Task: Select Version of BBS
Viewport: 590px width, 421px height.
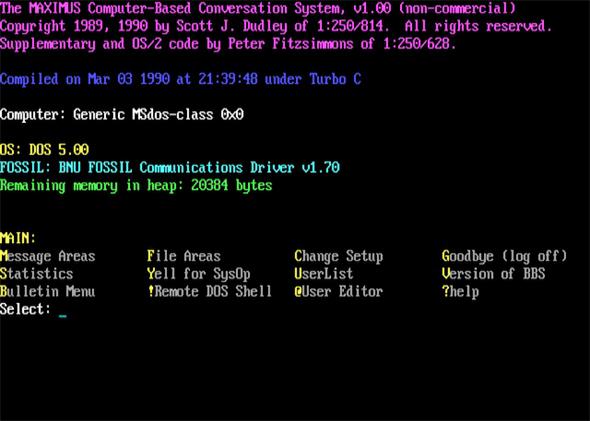Action: pyautogui.click(x=494, y=274)
